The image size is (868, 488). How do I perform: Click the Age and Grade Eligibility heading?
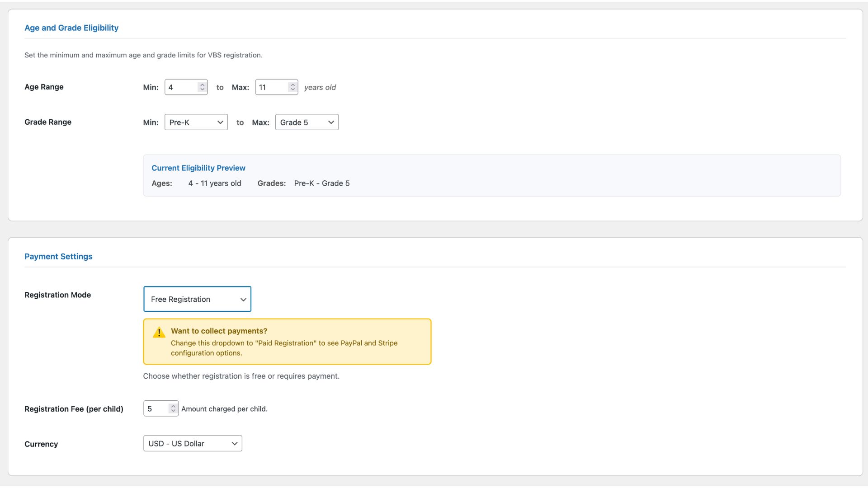click(x=71, y=28)
